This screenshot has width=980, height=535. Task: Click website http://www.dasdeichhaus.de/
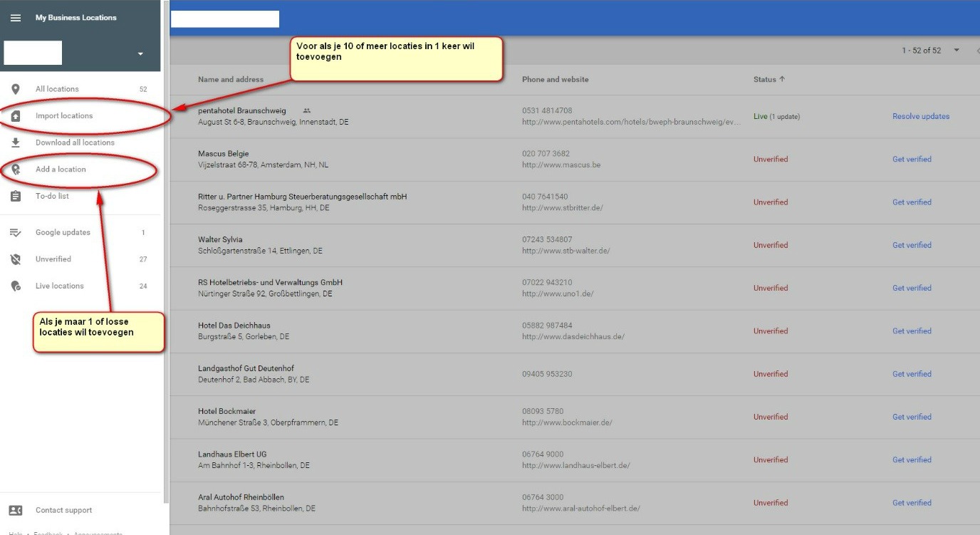pos(573,337)
